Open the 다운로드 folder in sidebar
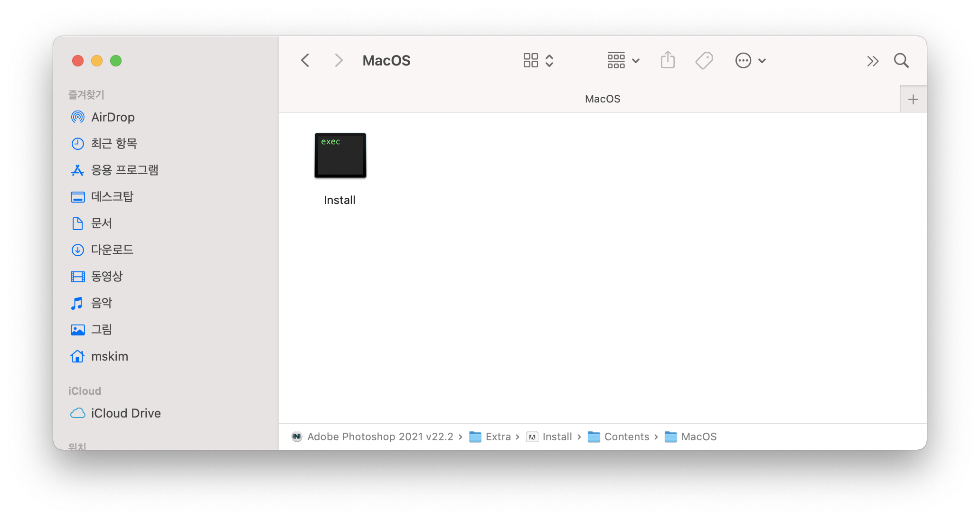The width and height of the screenshot is (980, 520). 112,250
